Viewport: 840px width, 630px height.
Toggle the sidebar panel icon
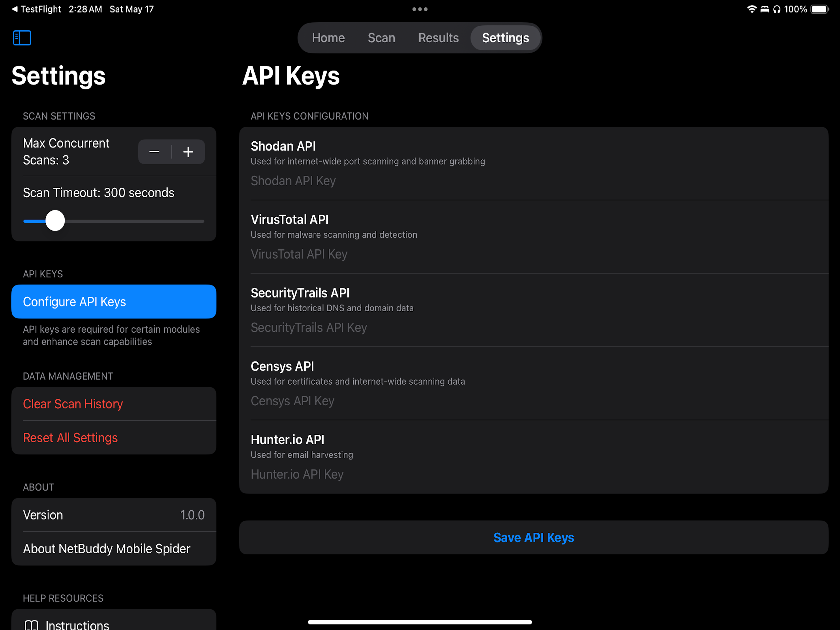[x=22, y=38]
